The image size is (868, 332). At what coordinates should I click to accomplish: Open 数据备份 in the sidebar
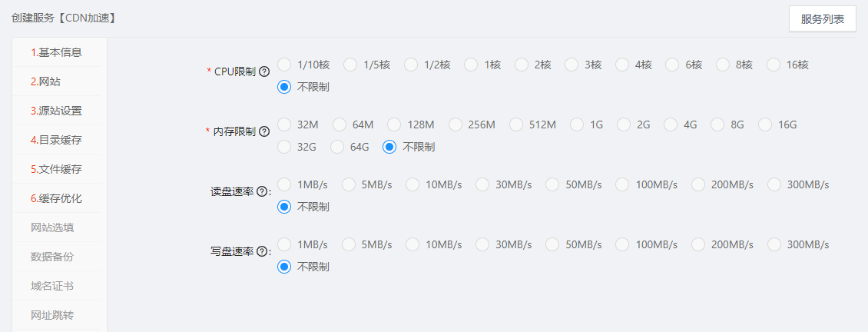[x=52, y=257]
